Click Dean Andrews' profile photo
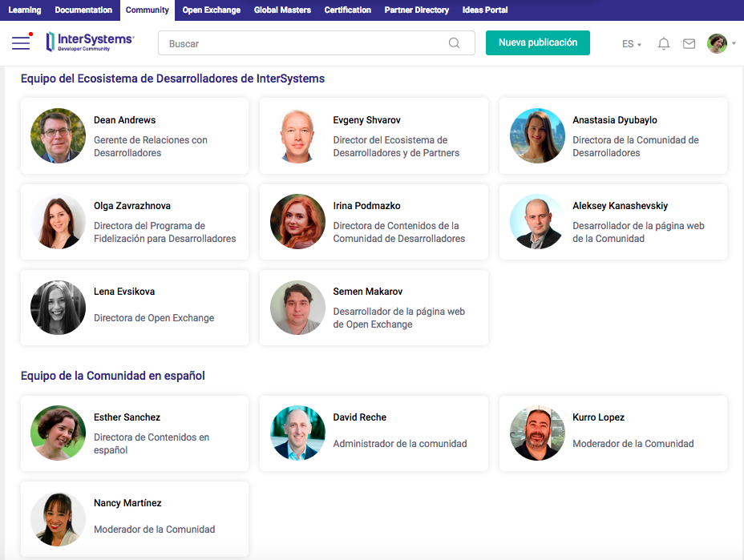Image resolution: width=744 pixels, height=560 pixels. tap(58, 136)
